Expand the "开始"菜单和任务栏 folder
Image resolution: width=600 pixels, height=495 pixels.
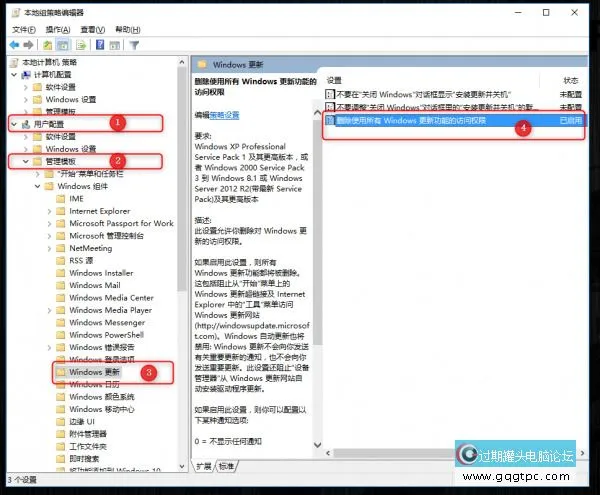[38, 174]
